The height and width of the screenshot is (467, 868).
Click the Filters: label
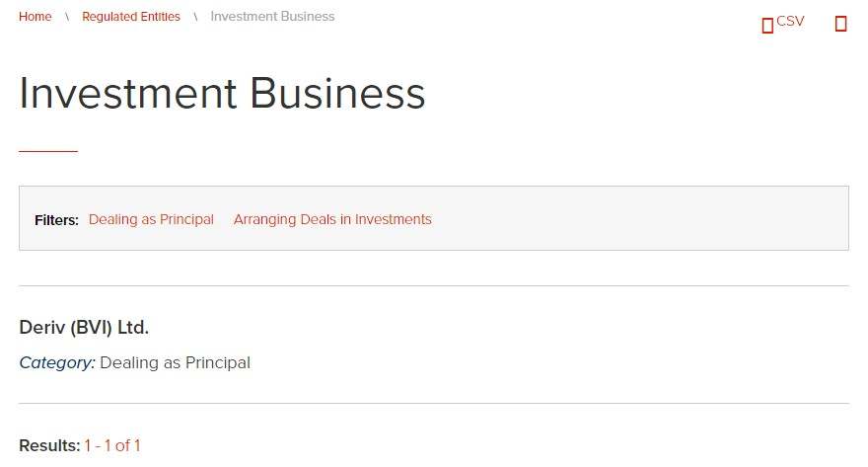[x=56, y=220]
